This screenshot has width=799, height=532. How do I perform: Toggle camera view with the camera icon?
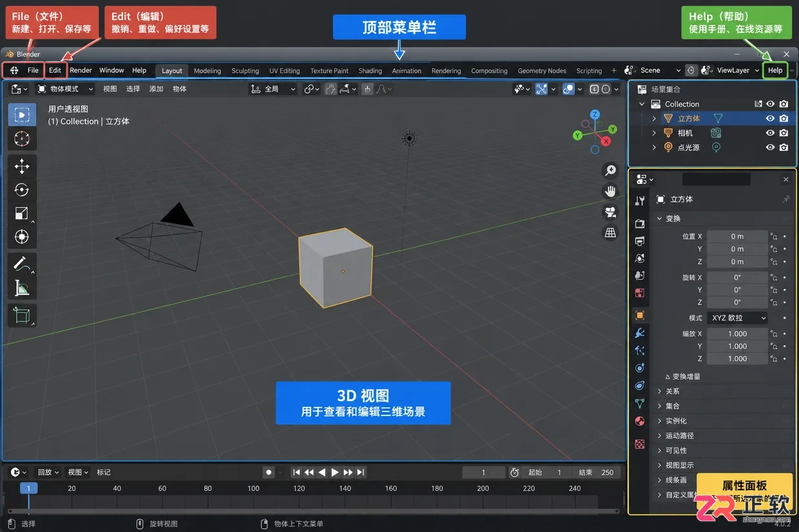point(610,212)
